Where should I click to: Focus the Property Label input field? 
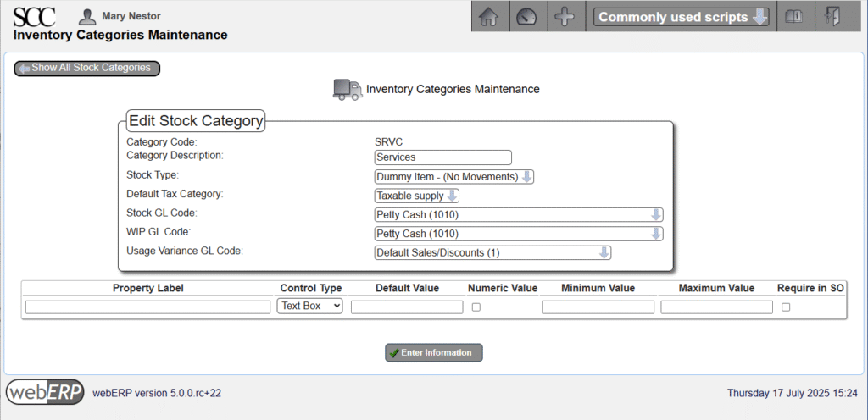(x=147, y=307)
